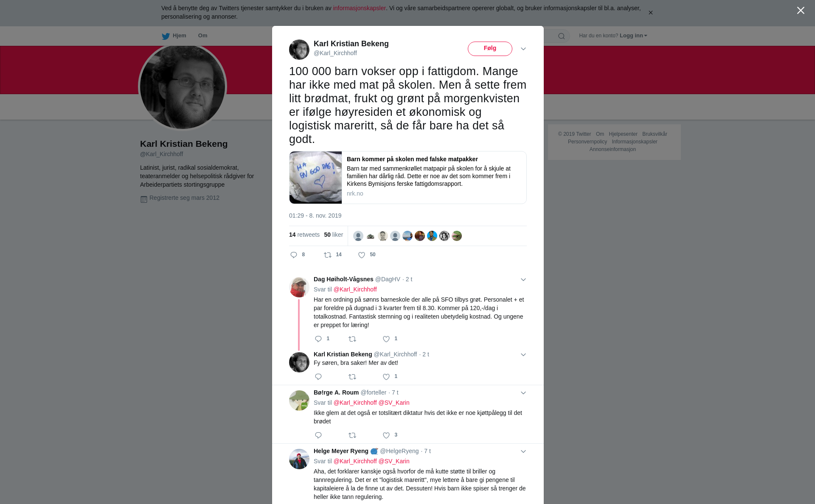Dismiss the cookie notice banner
This screenshot has width=815, height=504.
point(651,13)
